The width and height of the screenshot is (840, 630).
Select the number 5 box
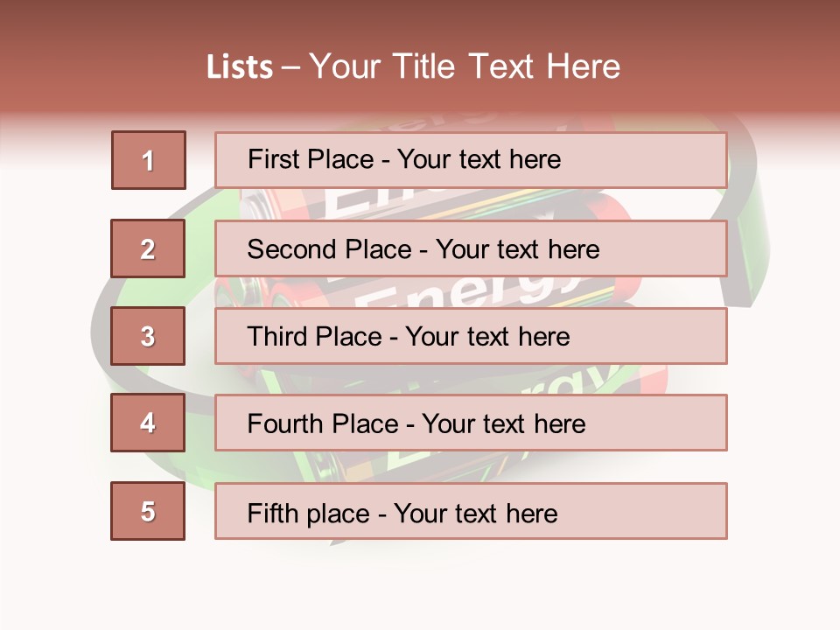click(148, 511)
